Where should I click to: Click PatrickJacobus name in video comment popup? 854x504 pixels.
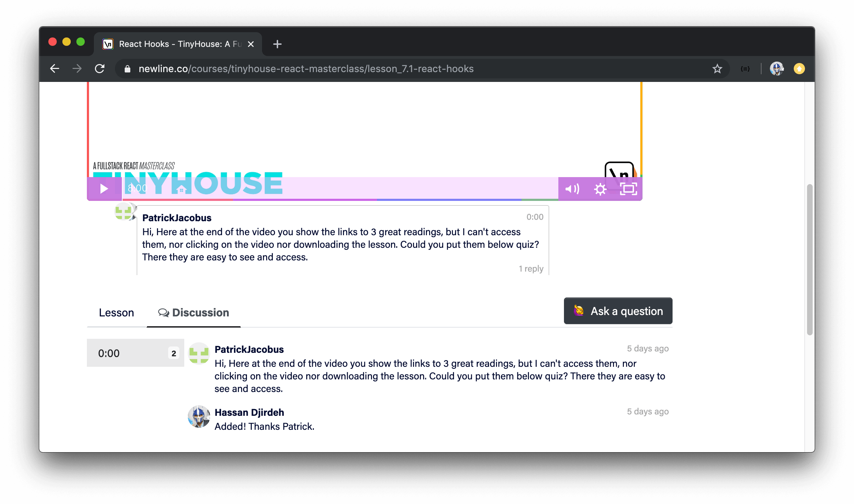(x=177, y=218)
